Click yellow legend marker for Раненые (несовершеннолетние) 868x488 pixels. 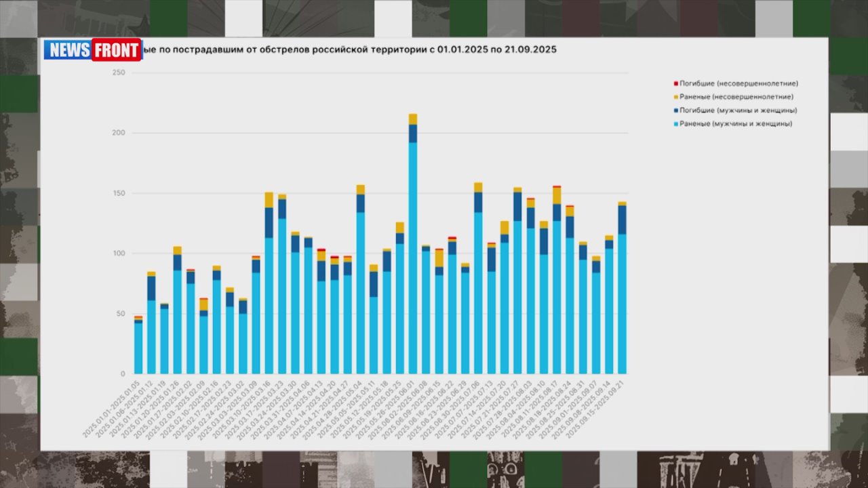tap(676, 97)
